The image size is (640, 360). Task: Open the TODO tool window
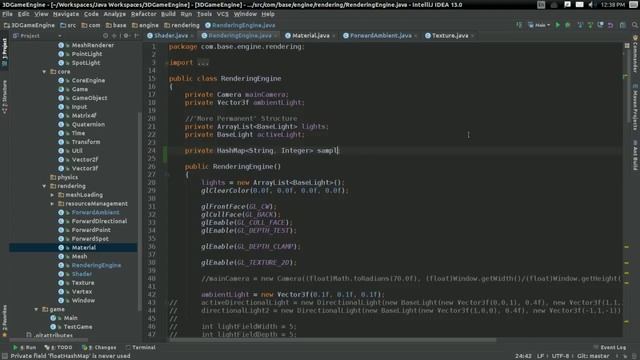coord(58,347)
